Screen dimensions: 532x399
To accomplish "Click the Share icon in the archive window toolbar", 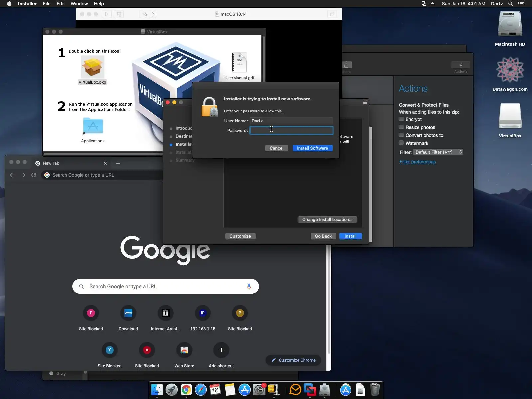I will [346, 65].
